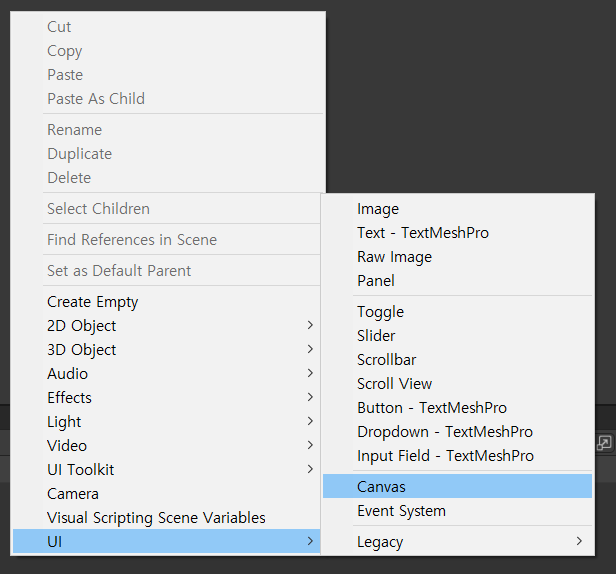Create a Slider UI element
616x574 pixels.
click(x=457, y=336)
